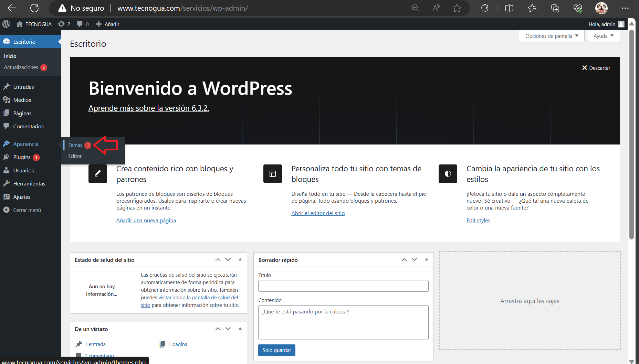Screen dimensions: 639x364
Task: Move Borrador rápido box up
Action: click(x=404, y=260)
